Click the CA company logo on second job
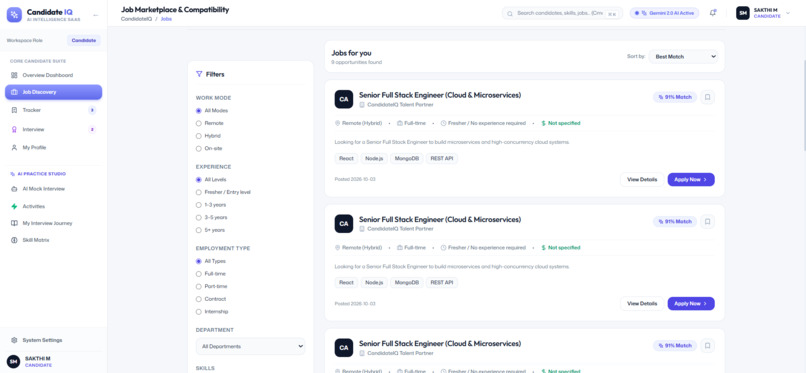Viewport: 806px width, 373px height. 344,223
